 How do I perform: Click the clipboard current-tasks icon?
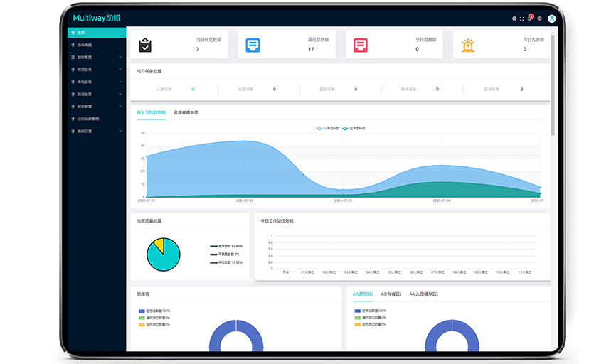145,45
